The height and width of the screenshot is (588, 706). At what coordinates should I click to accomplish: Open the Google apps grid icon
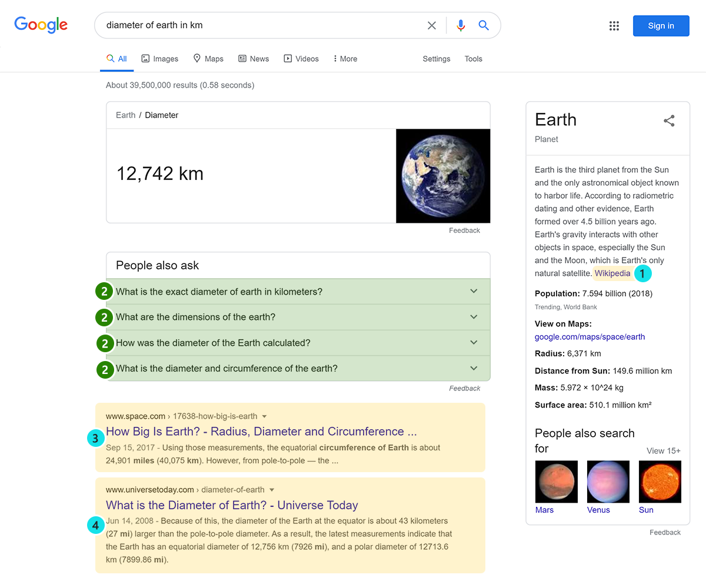tap(614, 26)
